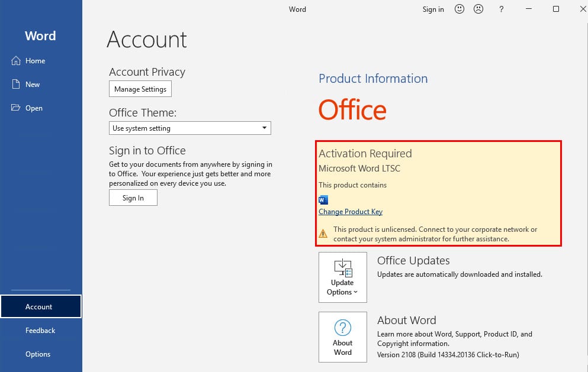
Task: Click the 'Office Updates' heading
Action: [413, 260]
